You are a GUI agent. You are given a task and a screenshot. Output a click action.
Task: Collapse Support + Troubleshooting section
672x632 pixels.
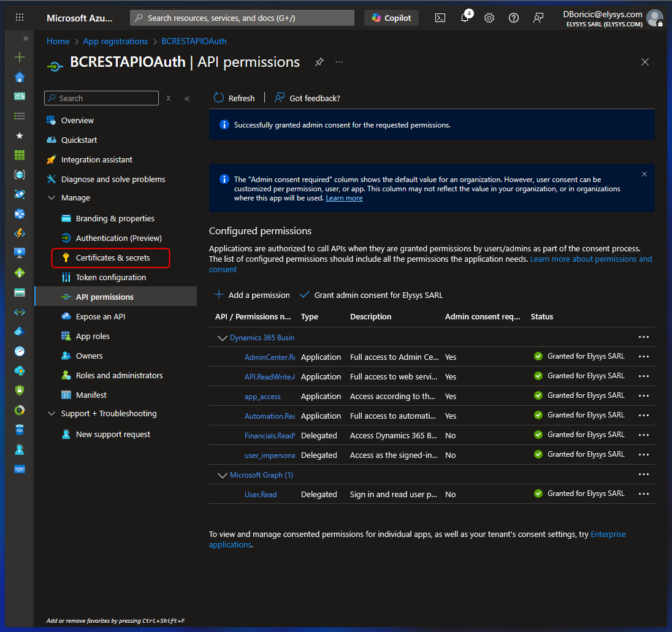coord(52,414)
